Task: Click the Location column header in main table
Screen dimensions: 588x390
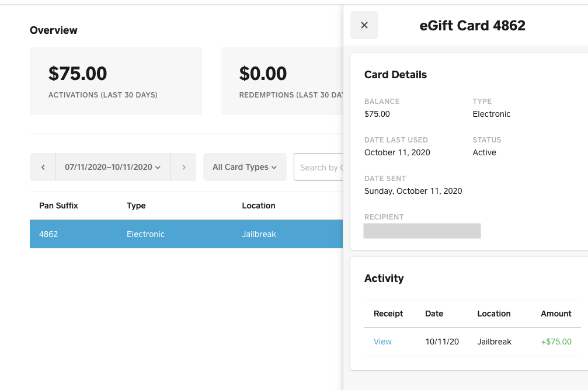Action: click(x=258, y=206)
